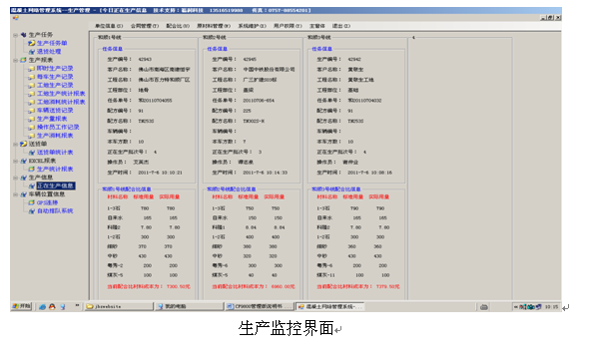590x364 pixels.
Task: Collapse the 生产任务 tree node
Action: (15, 35)
